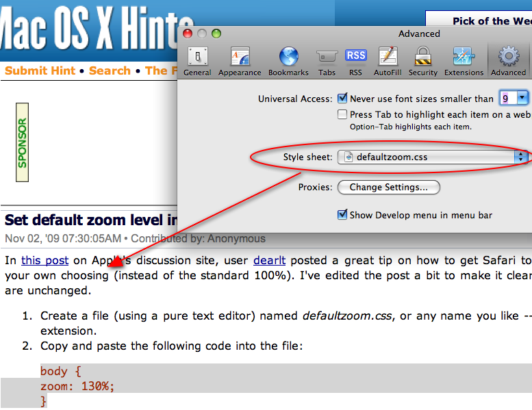Click the Submit Hint link
Viewport: 532px width, 410px height.
point(40,71)
